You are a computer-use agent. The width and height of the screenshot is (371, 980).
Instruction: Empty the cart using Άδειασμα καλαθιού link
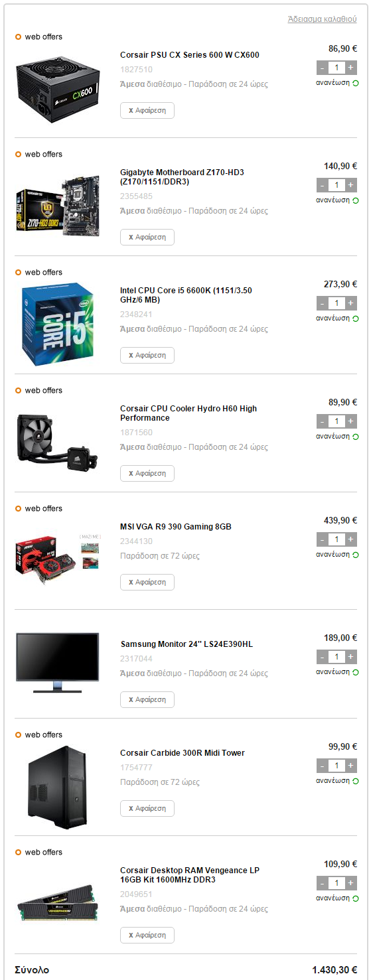pyautogui.click(x=322, y=19)
